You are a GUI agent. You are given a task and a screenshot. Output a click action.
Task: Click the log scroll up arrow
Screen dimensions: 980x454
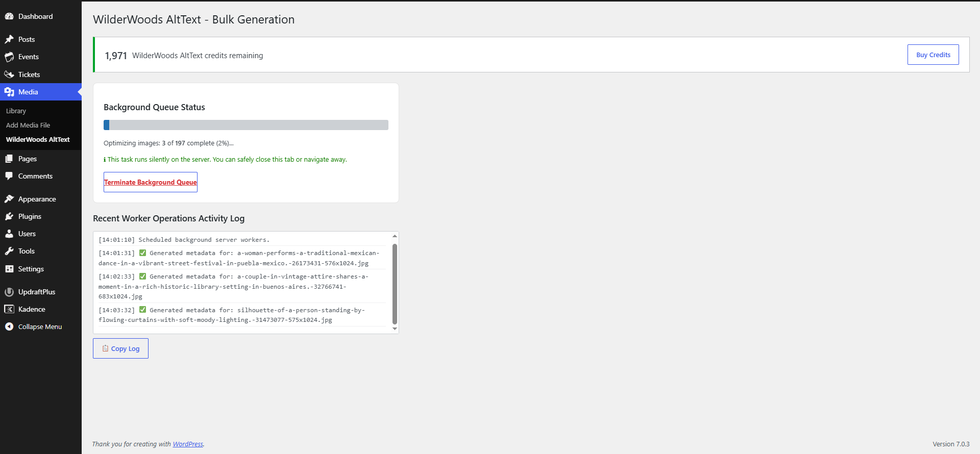tap(395, 236)
